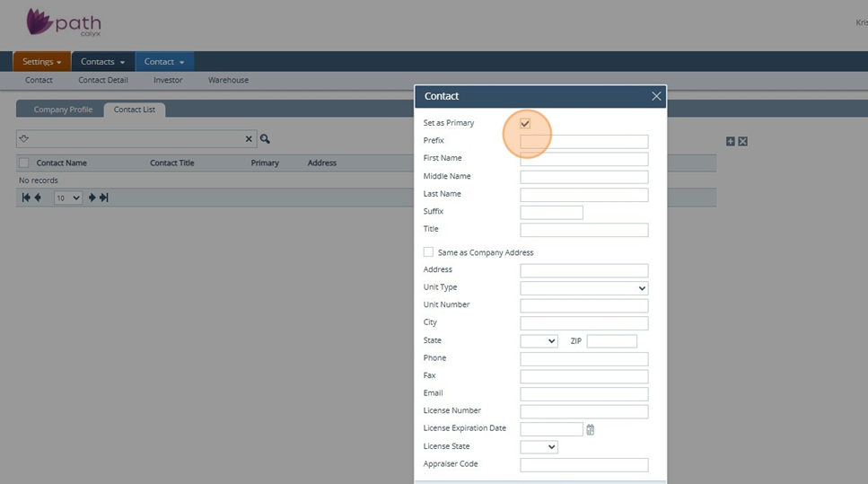This screenshot has height=484, width=868.
Task: Click the add contact plus icon
Action: pyautogui.click(x=730, y=142)
